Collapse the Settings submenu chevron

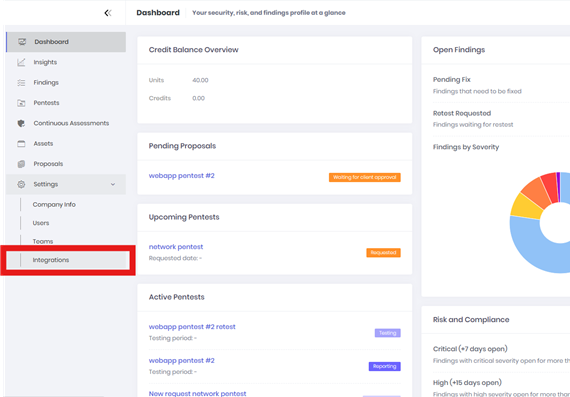coord(113,184)
